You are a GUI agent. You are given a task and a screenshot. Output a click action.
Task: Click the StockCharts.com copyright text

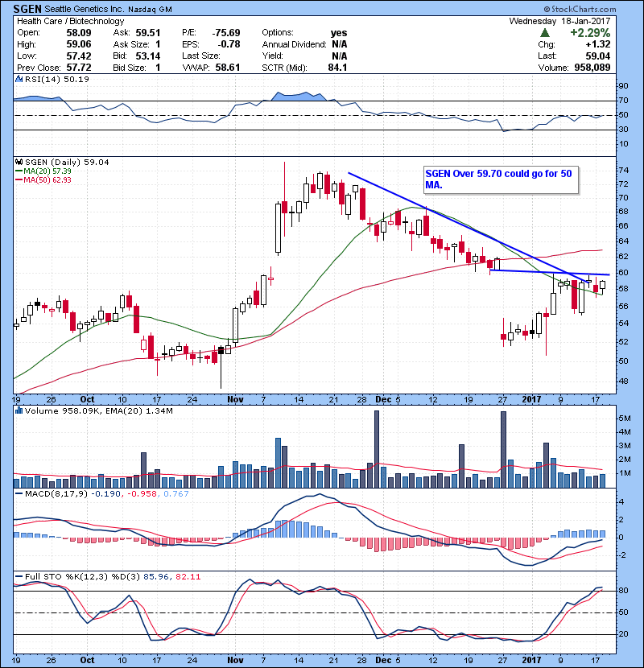[580, 9]
